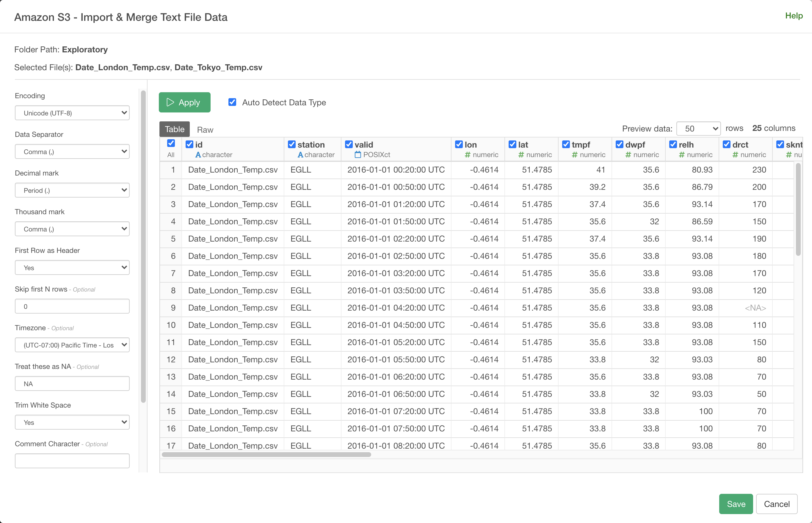Click the numeric hash icon under relh
This screenshot has width=812, height=523.
(681, 155)
